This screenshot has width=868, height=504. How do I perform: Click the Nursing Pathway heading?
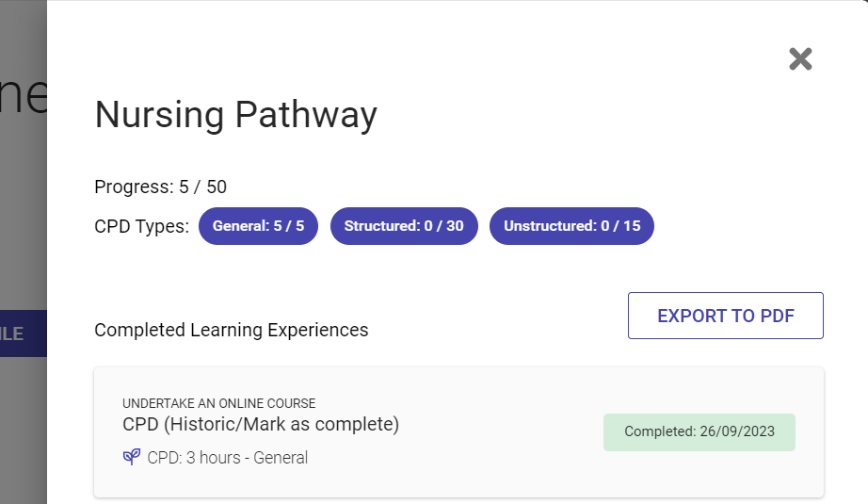click(x=235, y=115)
